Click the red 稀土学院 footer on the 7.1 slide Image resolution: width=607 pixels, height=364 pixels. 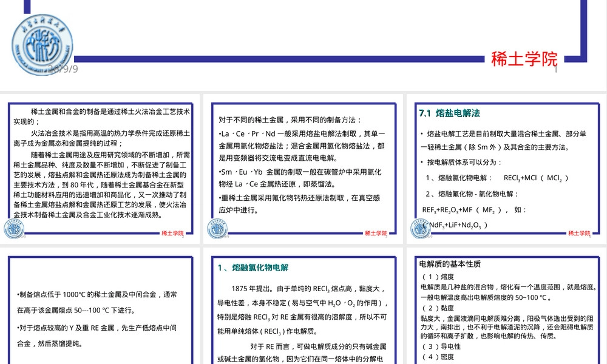(579, 233)
